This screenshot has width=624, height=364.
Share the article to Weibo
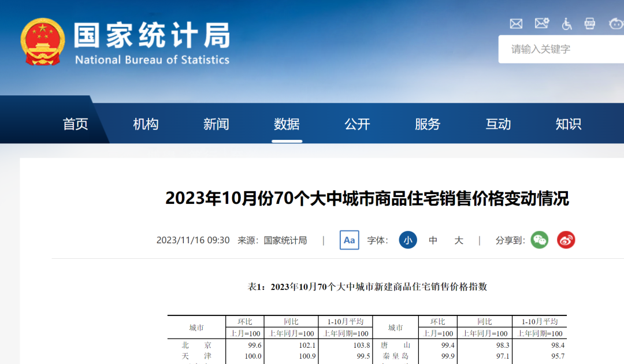[566, 240]
